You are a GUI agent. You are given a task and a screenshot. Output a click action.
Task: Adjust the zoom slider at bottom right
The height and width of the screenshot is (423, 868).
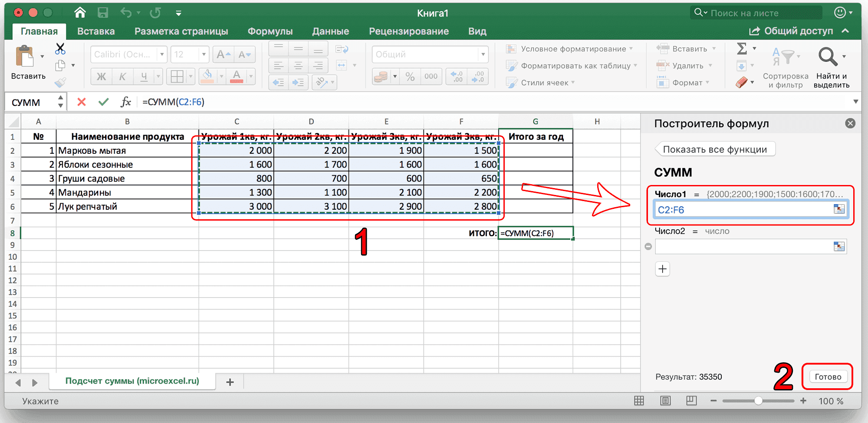pos(759,401)
